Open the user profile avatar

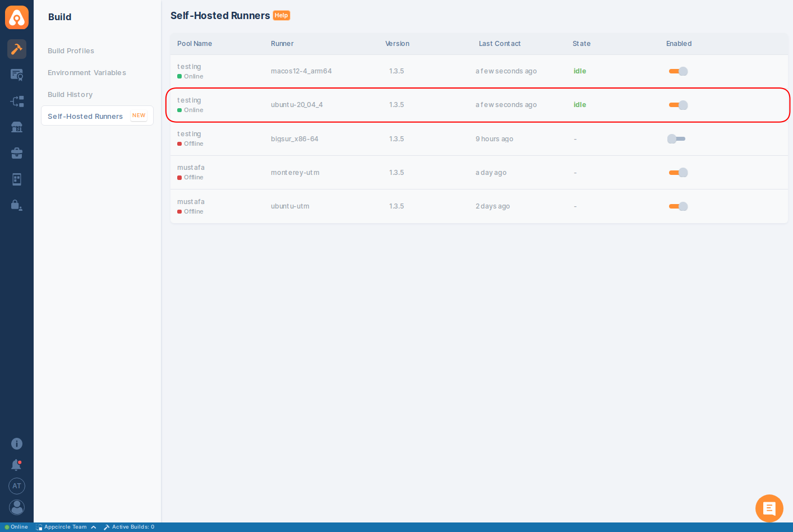click(x=17, y=507)
